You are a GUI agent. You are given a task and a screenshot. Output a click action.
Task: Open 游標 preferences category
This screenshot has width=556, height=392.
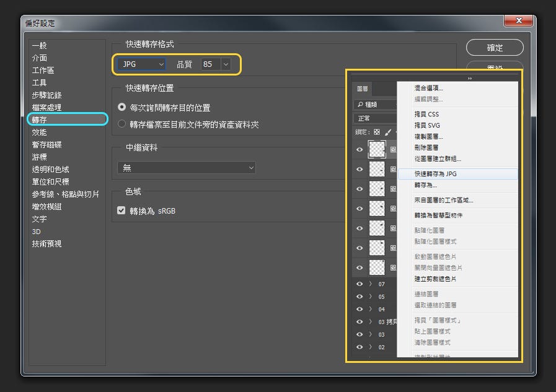click(39, 157)
